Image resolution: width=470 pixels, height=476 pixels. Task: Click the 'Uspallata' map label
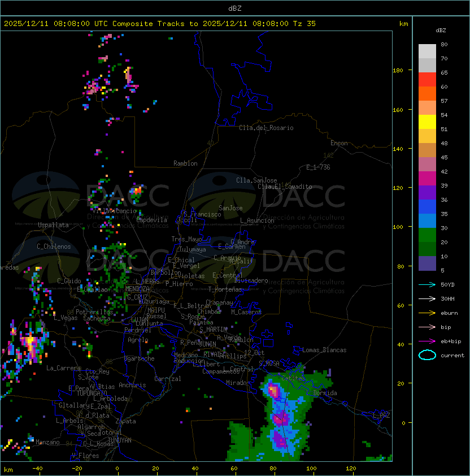(x=53, y=225)
